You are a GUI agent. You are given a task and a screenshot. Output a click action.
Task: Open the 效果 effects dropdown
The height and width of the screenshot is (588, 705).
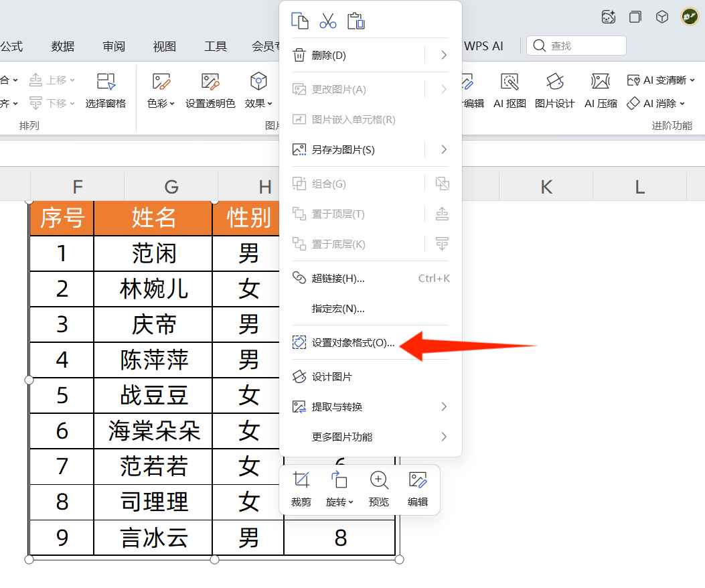[x=258, y=91]
